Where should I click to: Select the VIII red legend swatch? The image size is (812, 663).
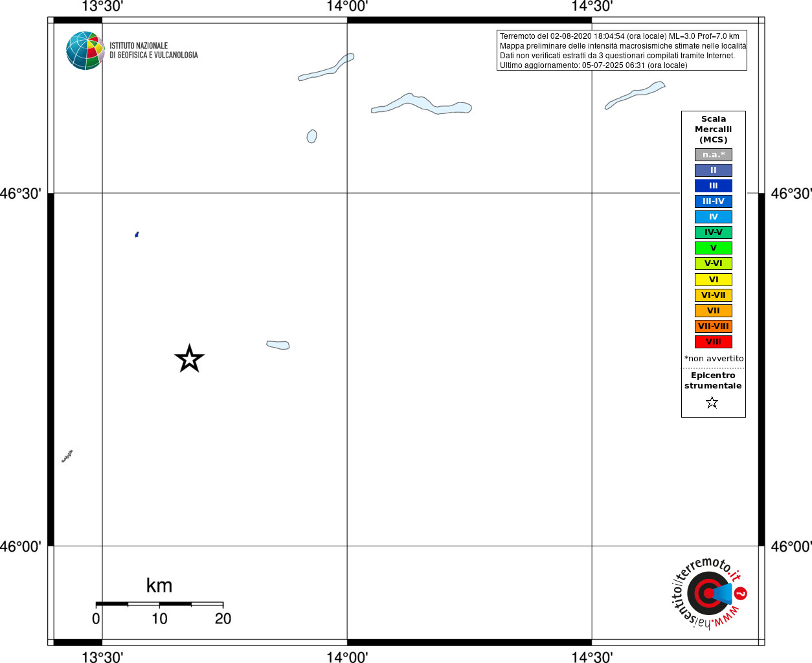714,342
